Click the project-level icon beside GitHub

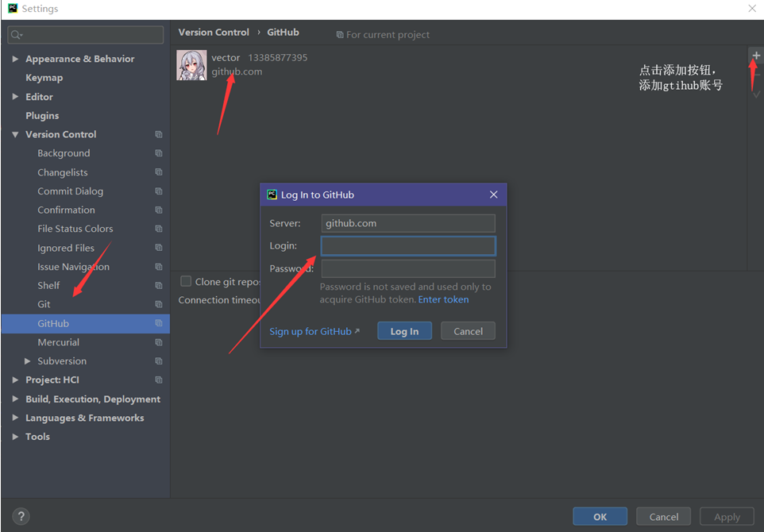click(x=158, y=323)
